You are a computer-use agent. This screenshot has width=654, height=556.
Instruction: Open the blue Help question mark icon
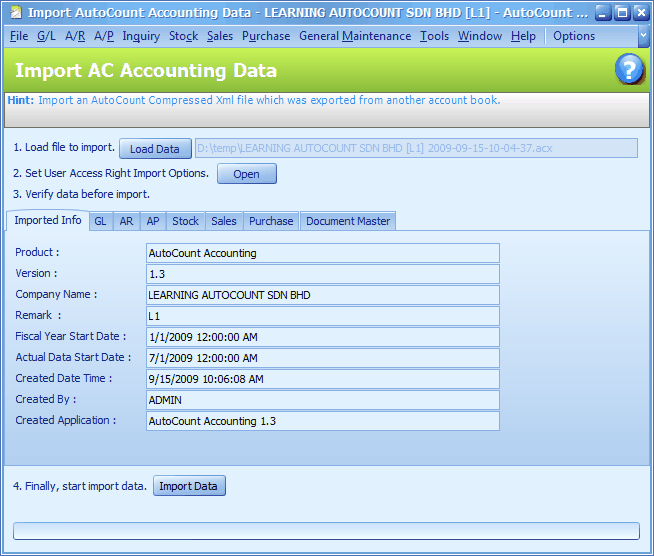629,69
